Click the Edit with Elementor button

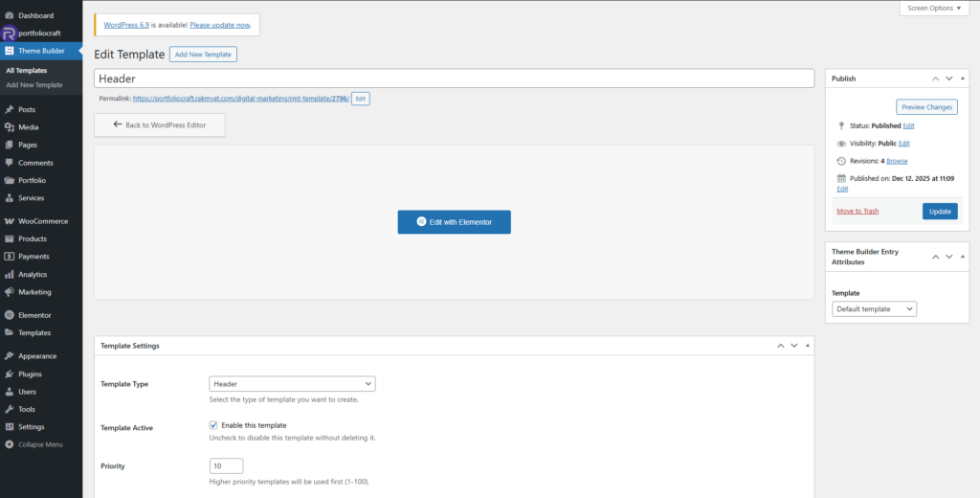pos(455,222)
